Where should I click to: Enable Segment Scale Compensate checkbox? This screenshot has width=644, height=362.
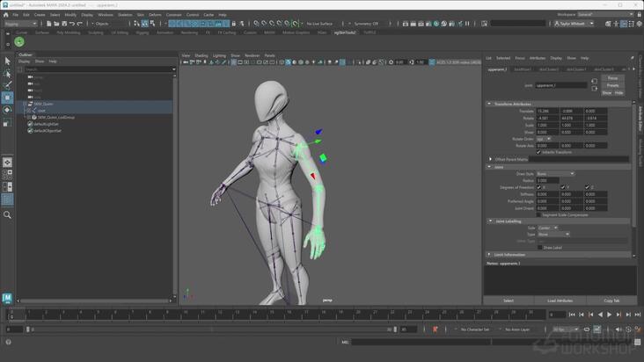coord(539,214)
